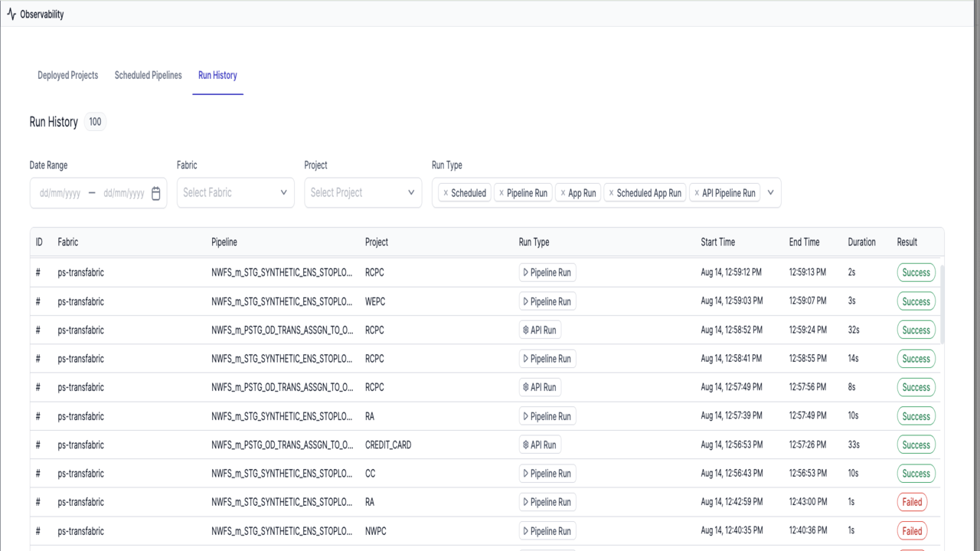Image resolution: width=980 pixels, height=551 pixels.
Task: Click ps-transfabric in the WEPC row
Action: tap(80, 302)
